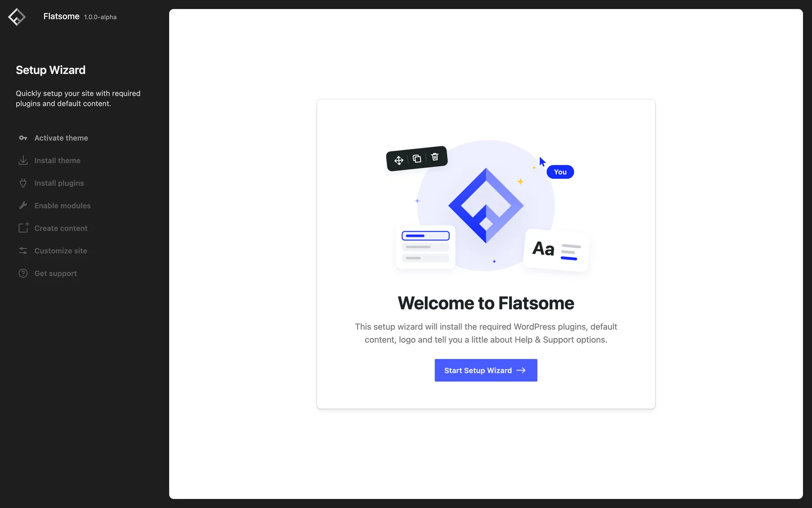Click the page-plus icon beside Create content
Viewport: 812px width, 508px height.
coord(23,228)
